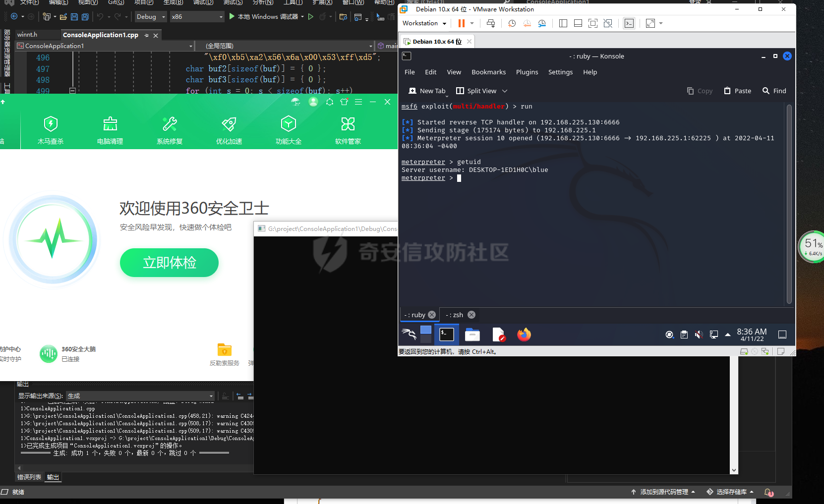Click VMware send Ctrl+Alt+Del icon
The height and width of the screenshot is (504, 824).
point(491,23)
